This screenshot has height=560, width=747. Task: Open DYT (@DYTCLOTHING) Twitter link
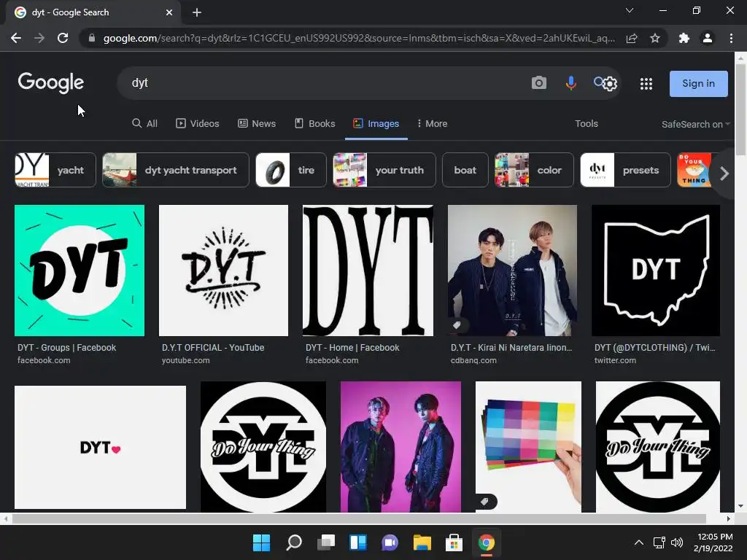click(654, 348)
